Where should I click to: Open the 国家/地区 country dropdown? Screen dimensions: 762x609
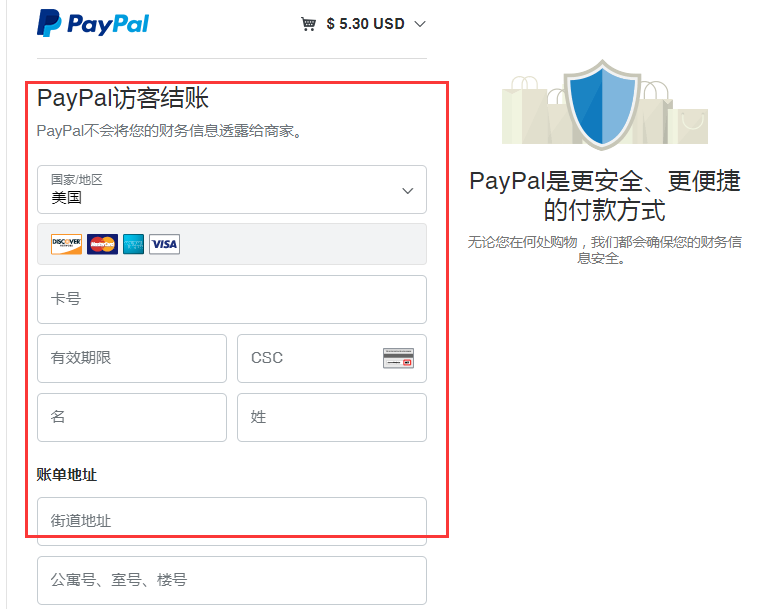pos(231,190)
